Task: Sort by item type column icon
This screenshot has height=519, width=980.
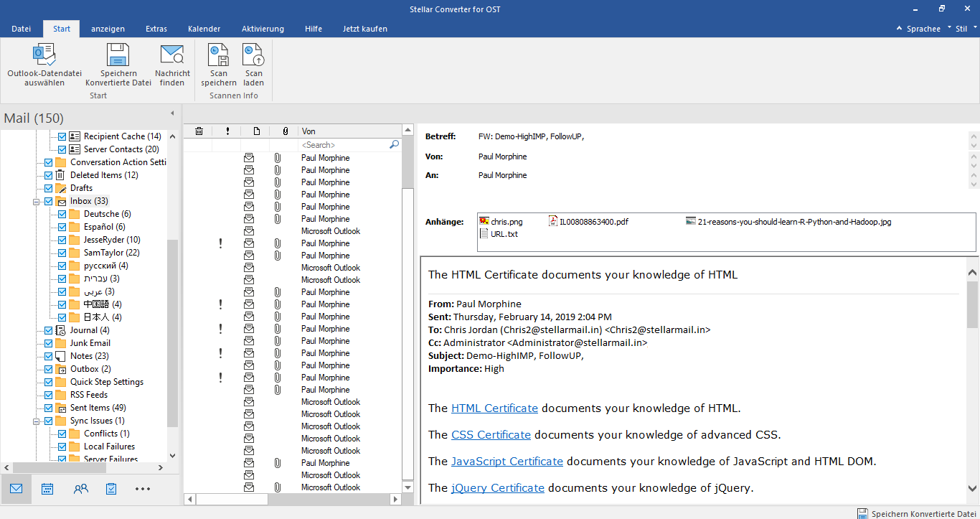Action: tap(256, 131)
